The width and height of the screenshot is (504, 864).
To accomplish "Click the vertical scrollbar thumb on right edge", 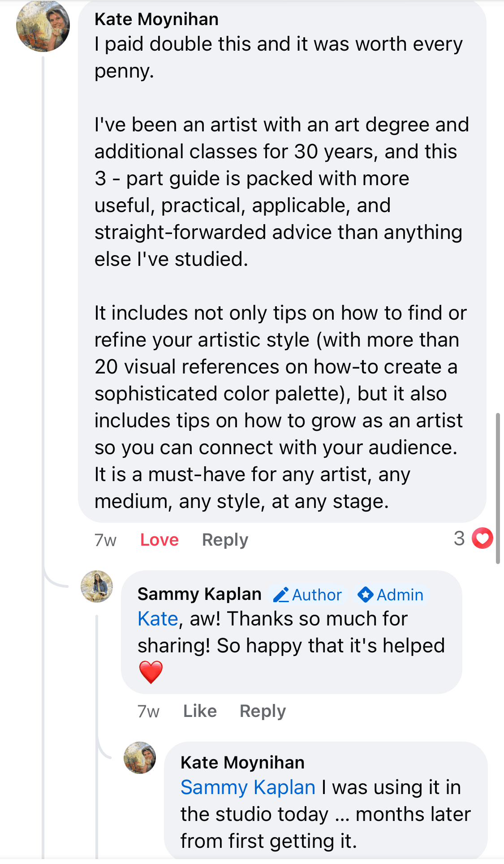I will (x=498, y=488).
